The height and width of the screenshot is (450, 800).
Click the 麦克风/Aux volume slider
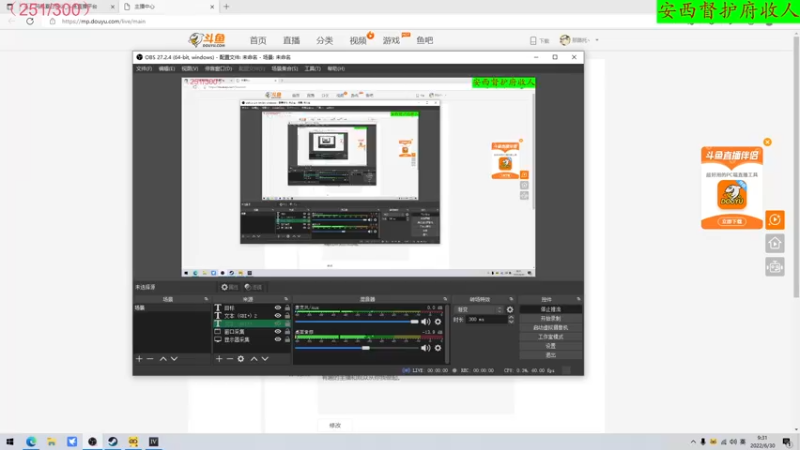(x=357, y=321)
